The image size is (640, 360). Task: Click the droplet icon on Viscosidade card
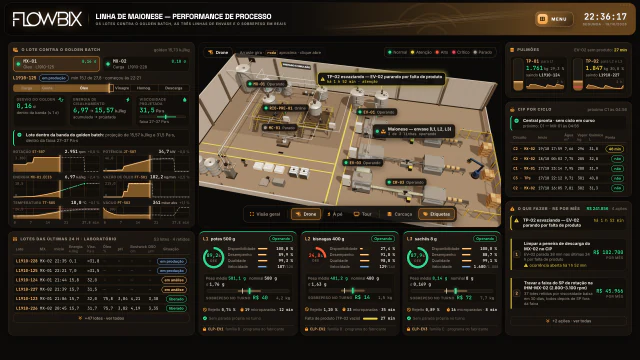pos(184,100)
